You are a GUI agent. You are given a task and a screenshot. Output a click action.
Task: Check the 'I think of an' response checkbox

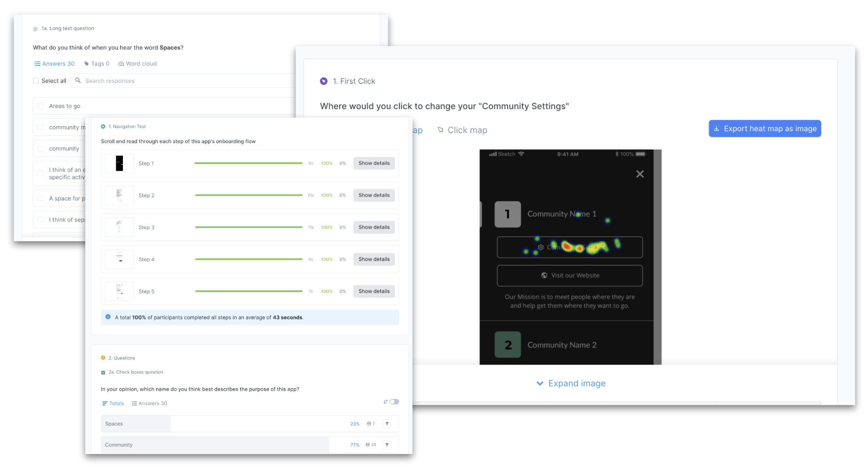[x=40, y=173]
